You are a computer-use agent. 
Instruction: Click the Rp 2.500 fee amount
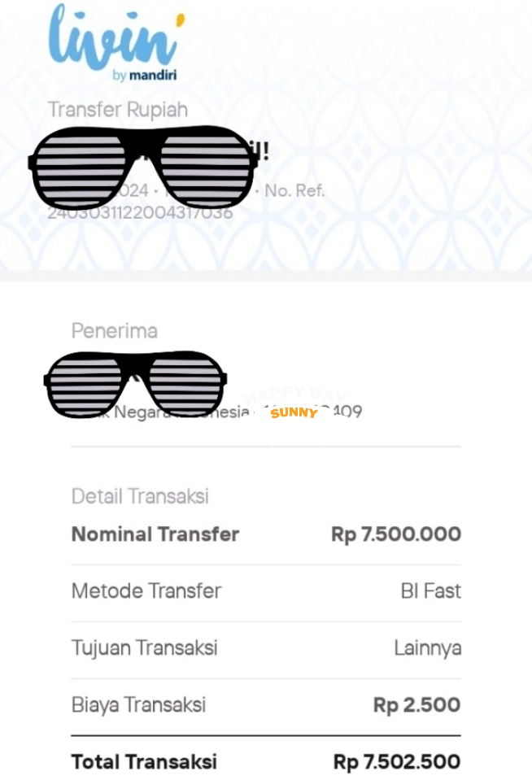click(416, 705)
